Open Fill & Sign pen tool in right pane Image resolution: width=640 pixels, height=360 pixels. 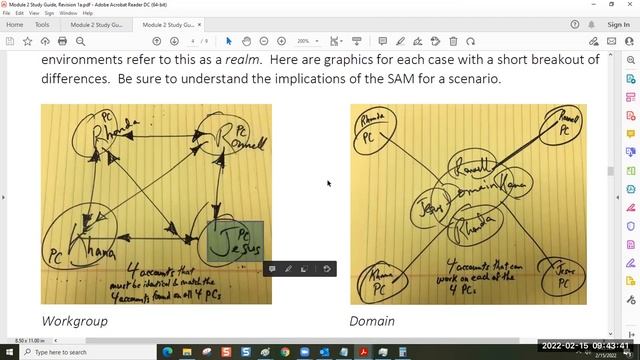(631, 263)
